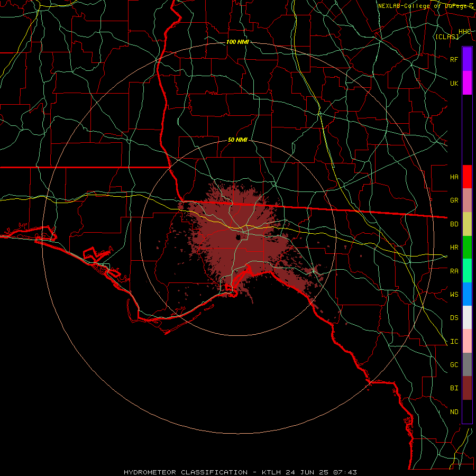Click the HHC product code text
The image size is (476, 476).
(465, 32)
